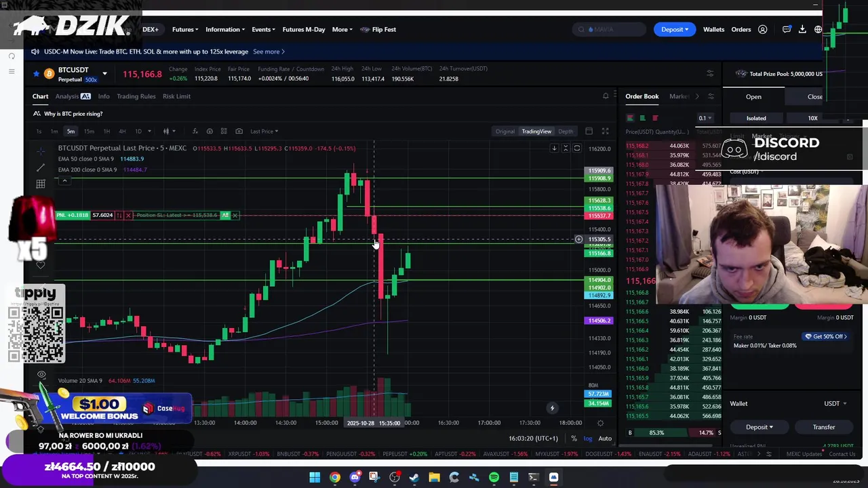This screenshot has width=868, height=488.
Task: Open Google Chrome from the taskbar
Action: point(334,478)
